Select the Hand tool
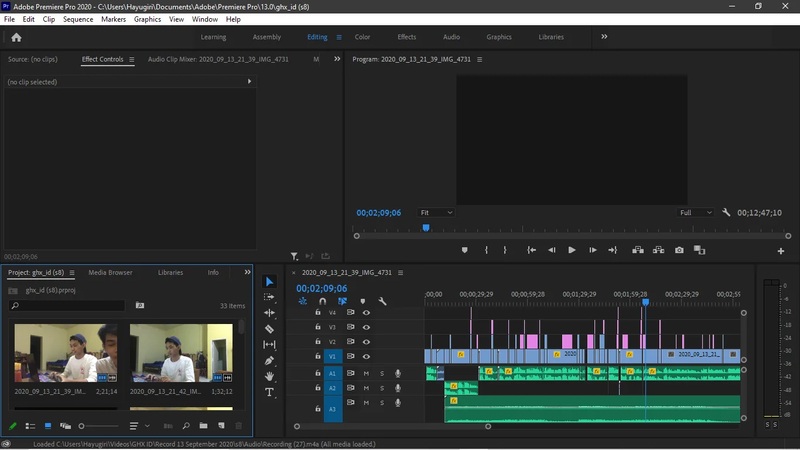The image size is (800, 450). 269,376
